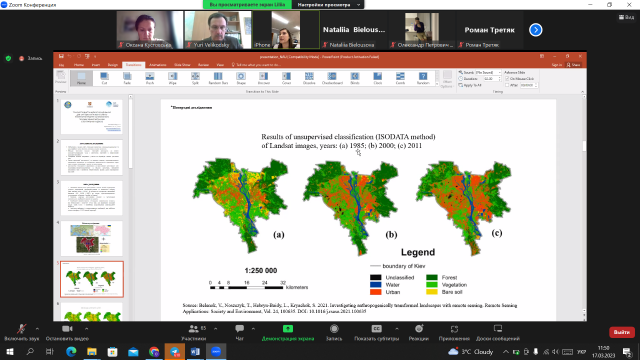Switch to the Animations ribbon tab
Image resolution: width=640 pixels, height=360 pixels.
158,65
